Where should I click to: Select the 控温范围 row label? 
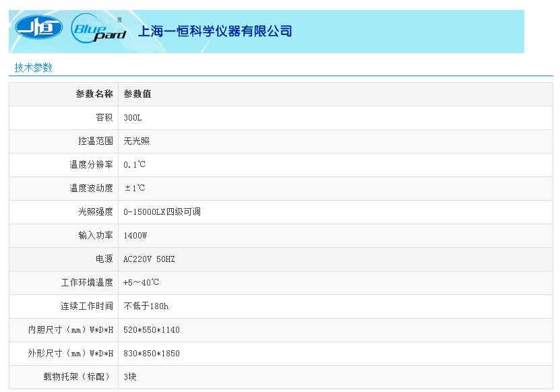point(96,141)
